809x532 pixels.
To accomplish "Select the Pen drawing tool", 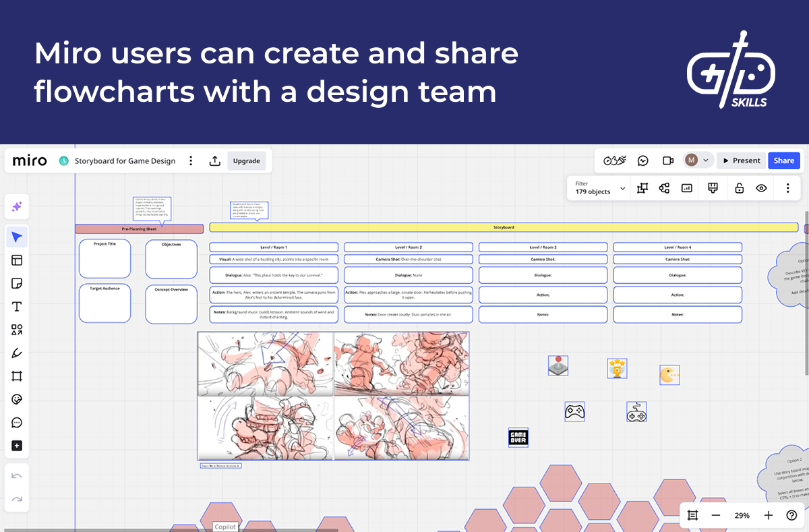I will point(17,353).
